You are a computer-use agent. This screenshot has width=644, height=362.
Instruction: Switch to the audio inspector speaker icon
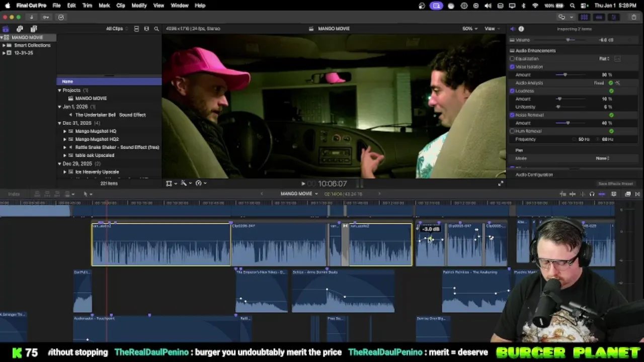(512, 29)
